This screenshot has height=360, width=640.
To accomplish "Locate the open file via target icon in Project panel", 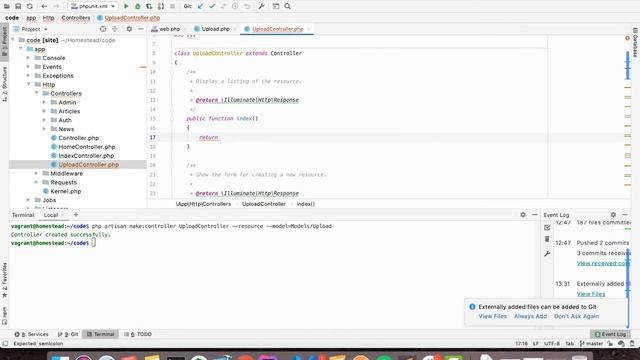I will coord(103,29).
